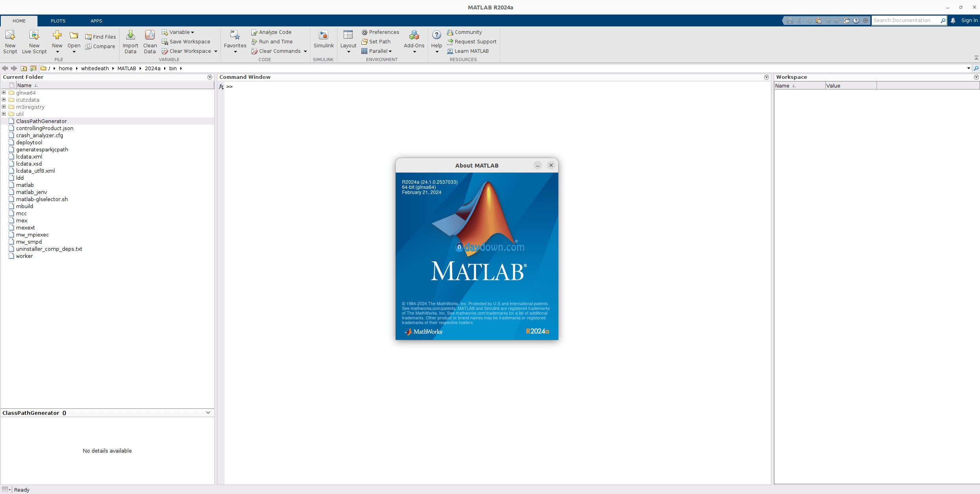
Task: Launch Simulink
Action: (324, 39)
